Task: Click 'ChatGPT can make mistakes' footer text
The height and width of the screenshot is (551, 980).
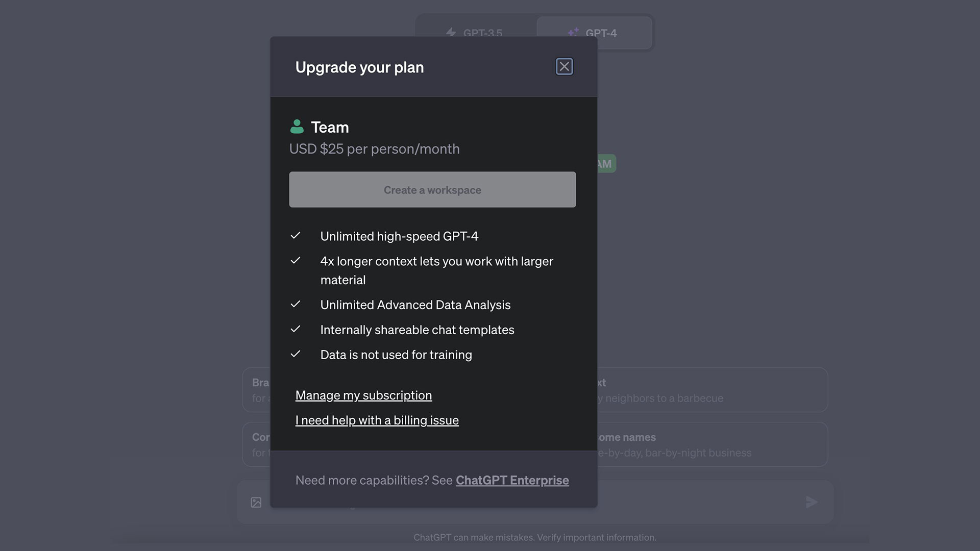Action: 535,537
